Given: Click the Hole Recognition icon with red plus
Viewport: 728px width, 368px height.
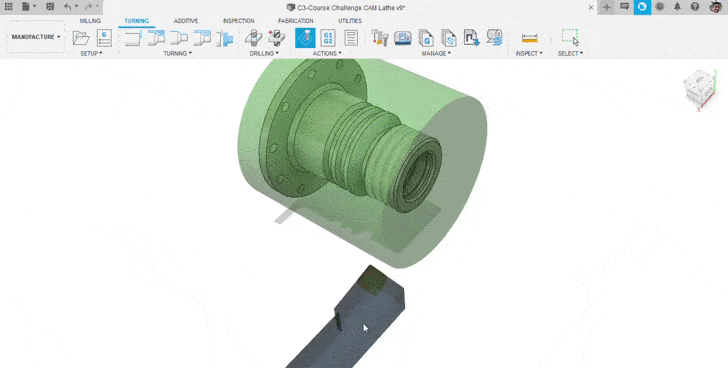Looking at the screenshot, I should [277, 38].
